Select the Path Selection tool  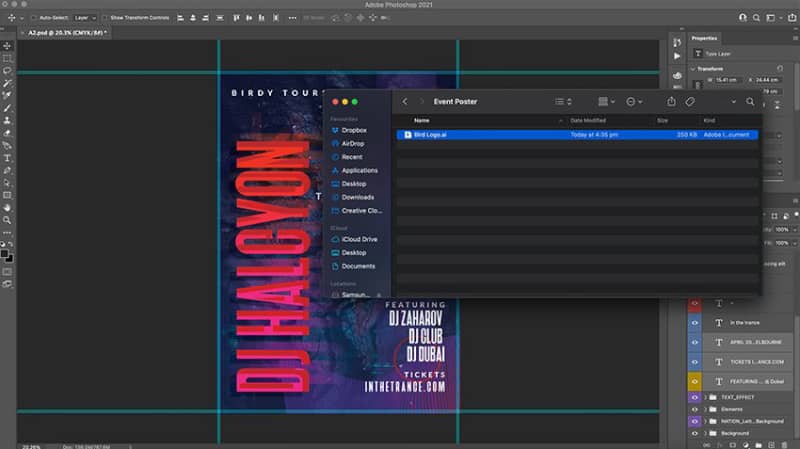coord(7,183)
